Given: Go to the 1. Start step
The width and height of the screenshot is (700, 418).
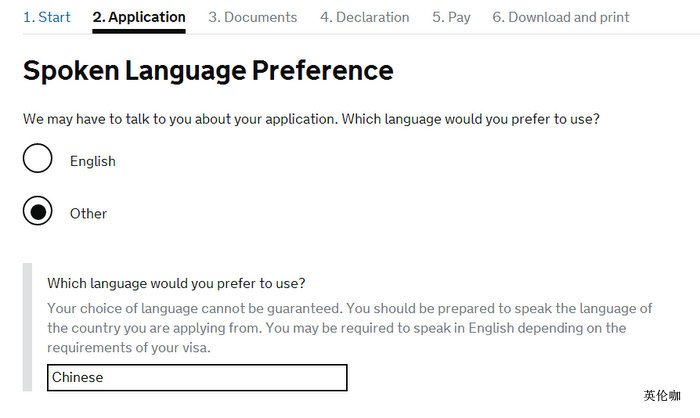Looking at the screenshot, I should click(x=47, y=17).
